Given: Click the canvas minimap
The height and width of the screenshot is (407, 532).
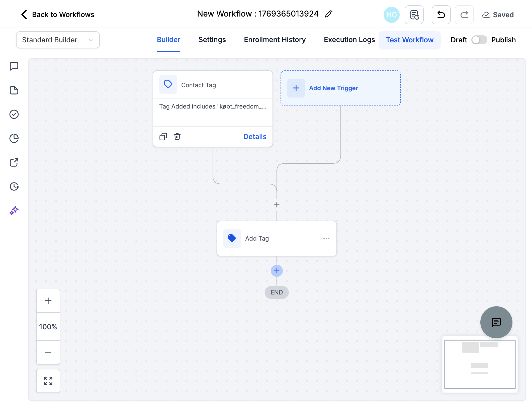Looking at the screenshot, I should point(480,364).
